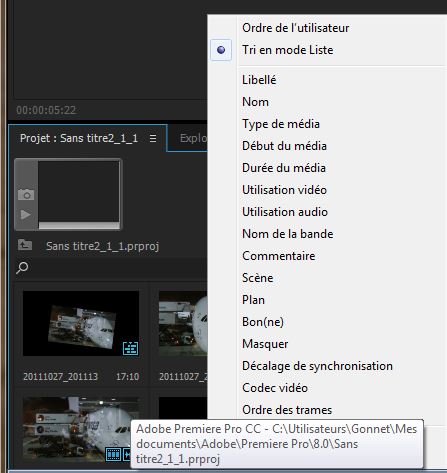The image size is (447, 473).
Task: Choose Durée du média entry
Action: [284, 168]
